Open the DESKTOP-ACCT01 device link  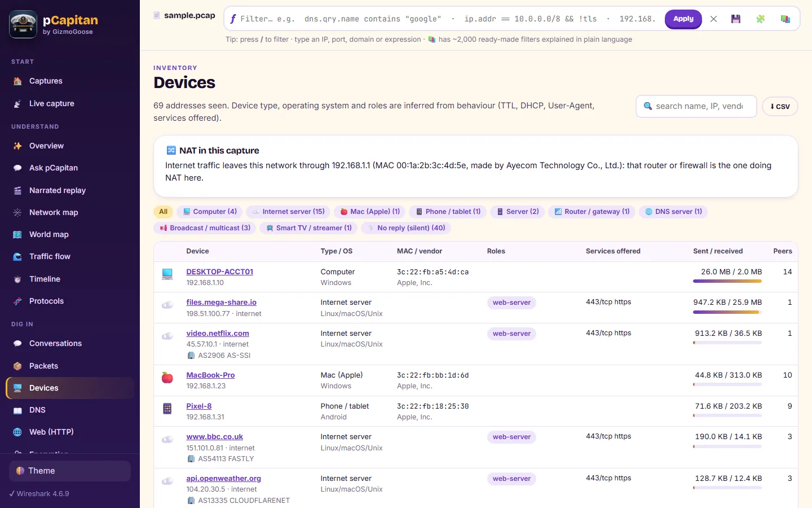(x=220, y=272)
